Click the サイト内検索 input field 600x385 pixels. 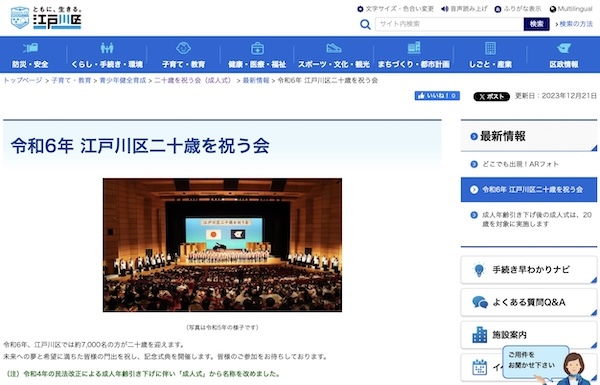pos(449,24)
